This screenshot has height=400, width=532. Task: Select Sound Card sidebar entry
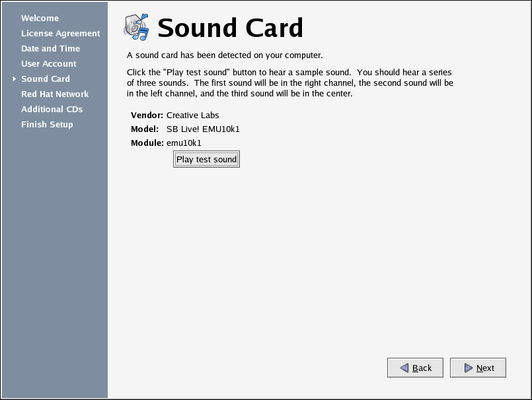pyautogui.click(x=46, y=79)
